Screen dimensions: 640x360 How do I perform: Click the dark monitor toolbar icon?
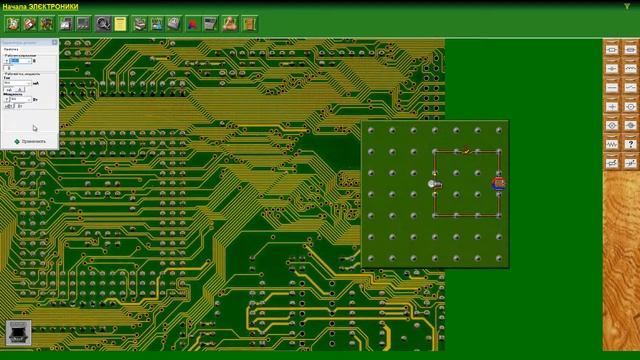[x=83, y=24]
